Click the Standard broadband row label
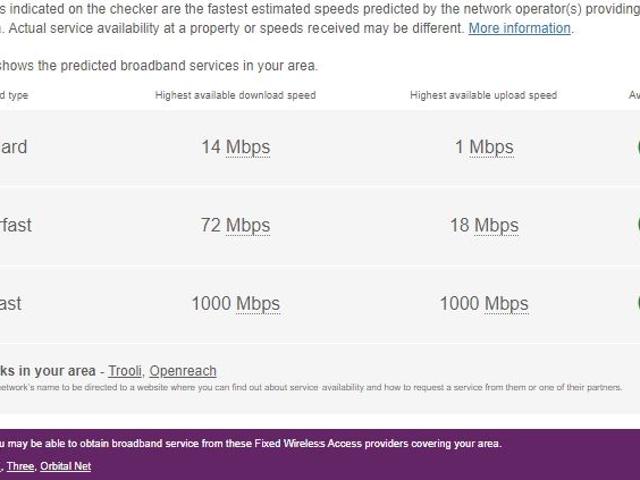 coord(13,147)
